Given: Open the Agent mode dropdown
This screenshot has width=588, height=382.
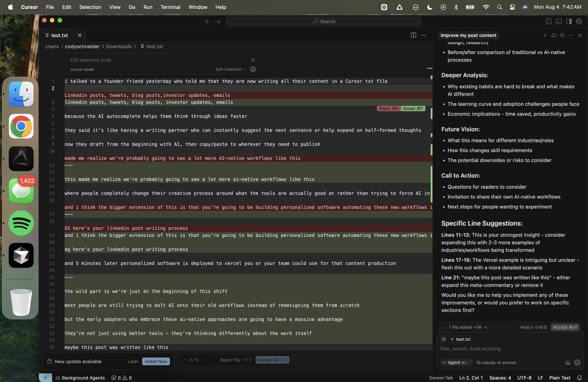Looking at the screenshot, I should coord(456,363).
